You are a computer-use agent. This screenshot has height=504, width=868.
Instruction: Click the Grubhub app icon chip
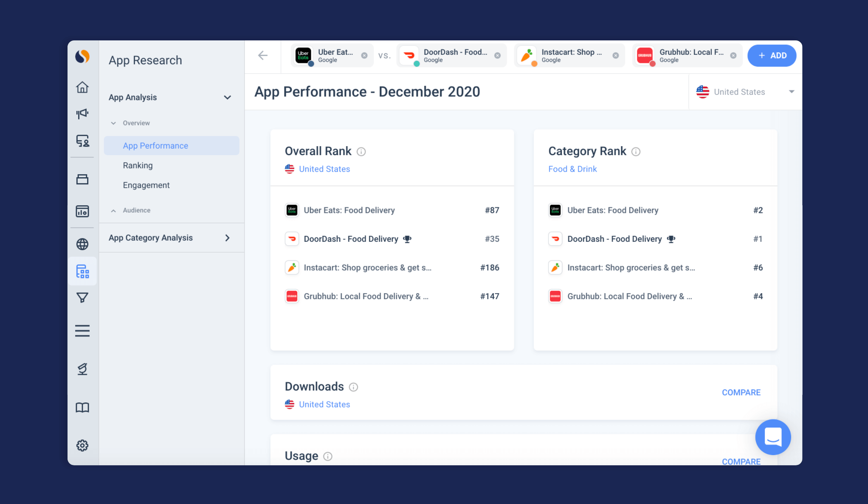pos(645,55)
